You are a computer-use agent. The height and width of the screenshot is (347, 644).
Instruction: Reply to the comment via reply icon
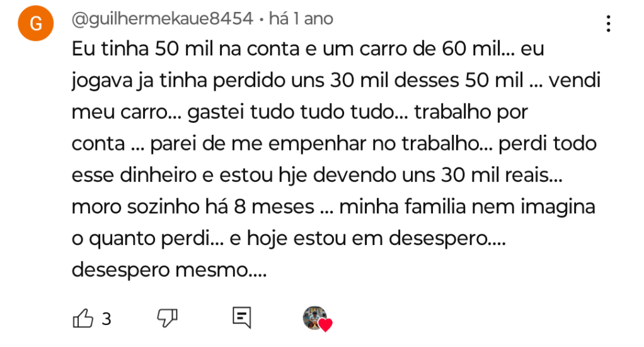coord(241,317)
